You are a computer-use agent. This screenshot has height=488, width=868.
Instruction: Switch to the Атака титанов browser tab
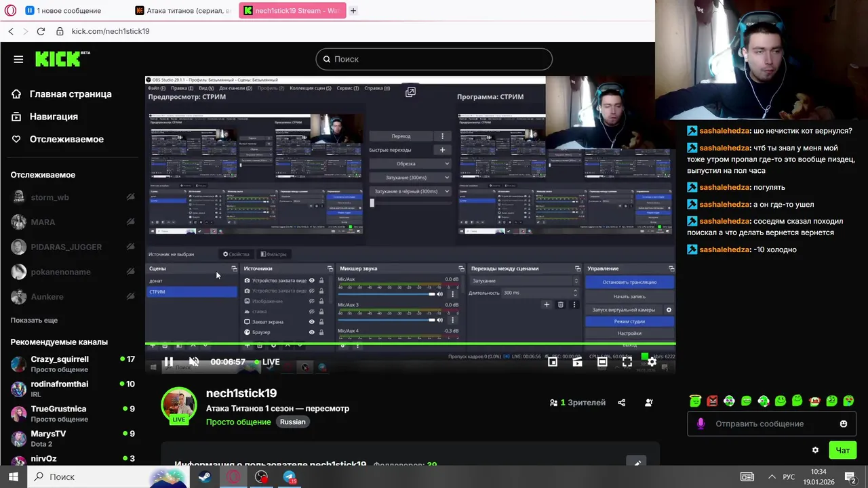183,10
